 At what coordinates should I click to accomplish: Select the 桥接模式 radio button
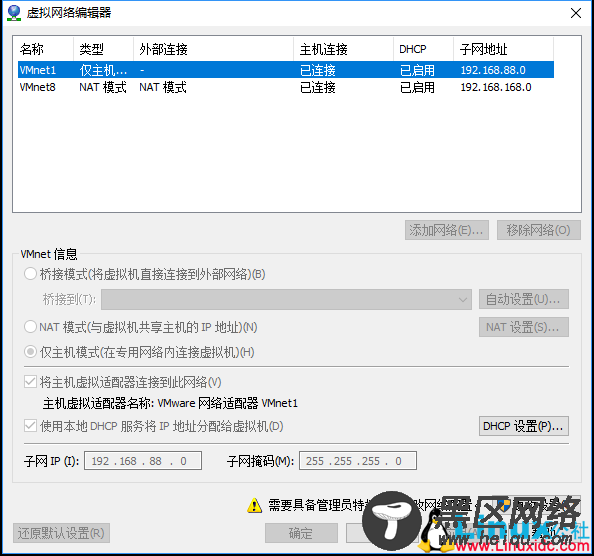[30, 274]
